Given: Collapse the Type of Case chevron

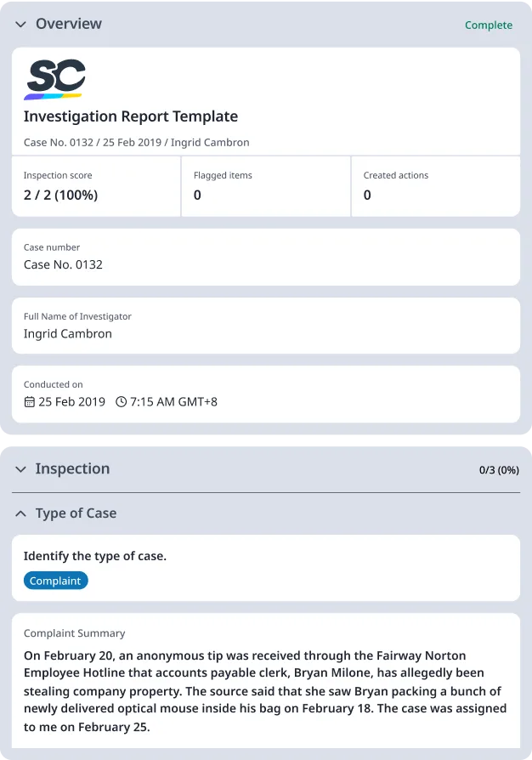Looking at the screenshot, I should 21,513.
